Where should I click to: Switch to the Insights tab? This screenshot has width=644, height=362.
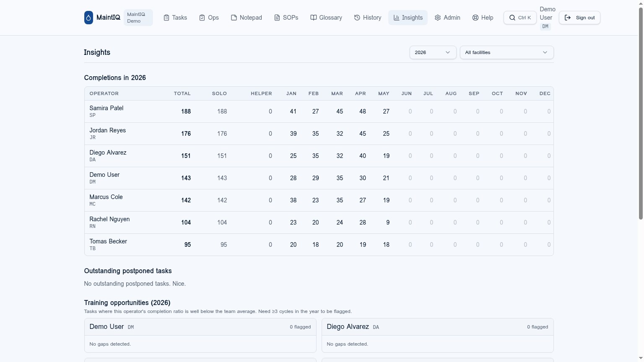[x=408, y=18]
